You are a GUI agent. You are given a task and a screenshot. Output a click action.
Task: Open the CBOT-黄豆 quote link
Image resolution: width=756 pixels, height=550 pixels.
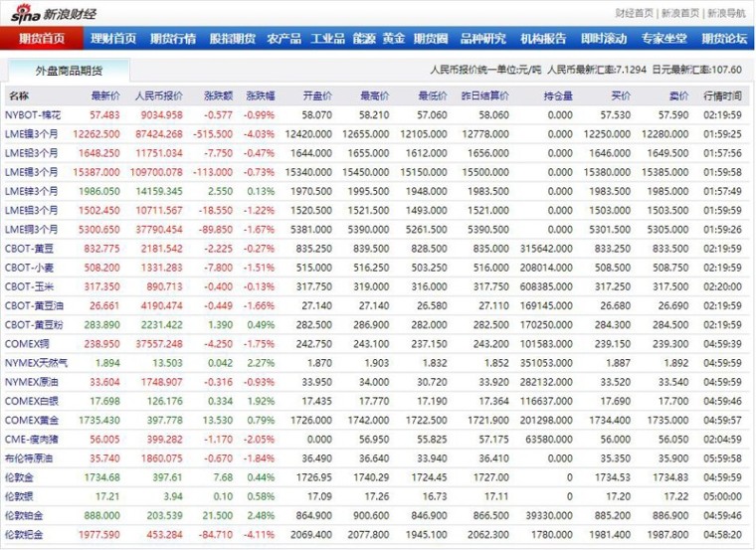(x=30, y=249)
